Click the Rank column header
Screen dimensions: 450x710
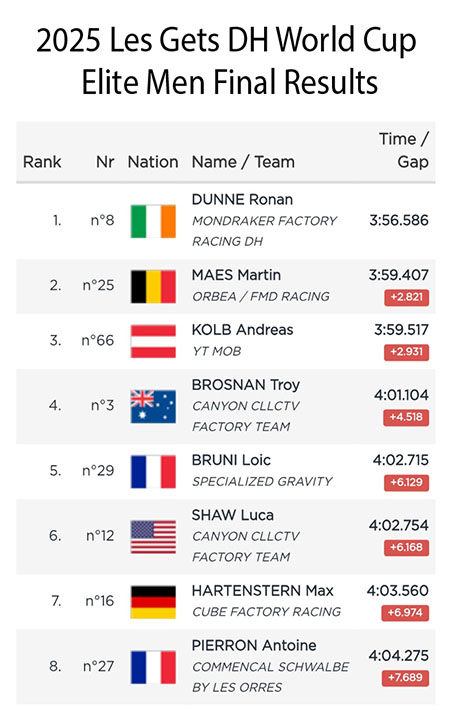[42, 162]
